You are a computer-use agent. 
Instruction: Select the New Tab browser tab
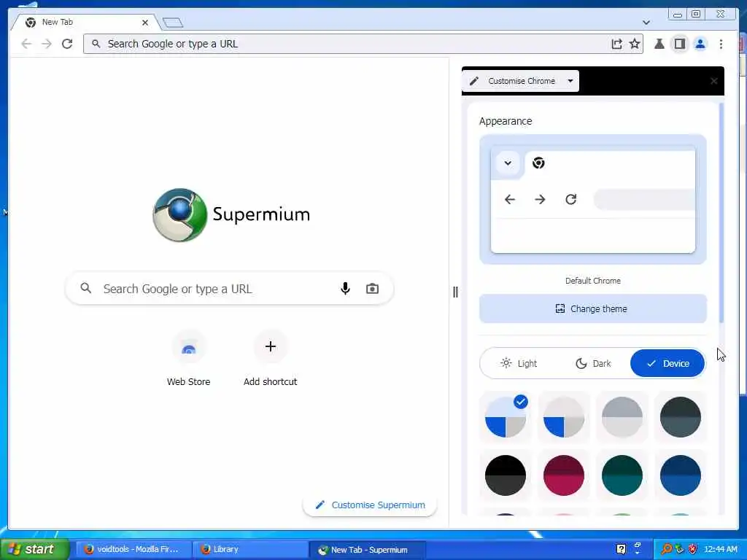86,23
